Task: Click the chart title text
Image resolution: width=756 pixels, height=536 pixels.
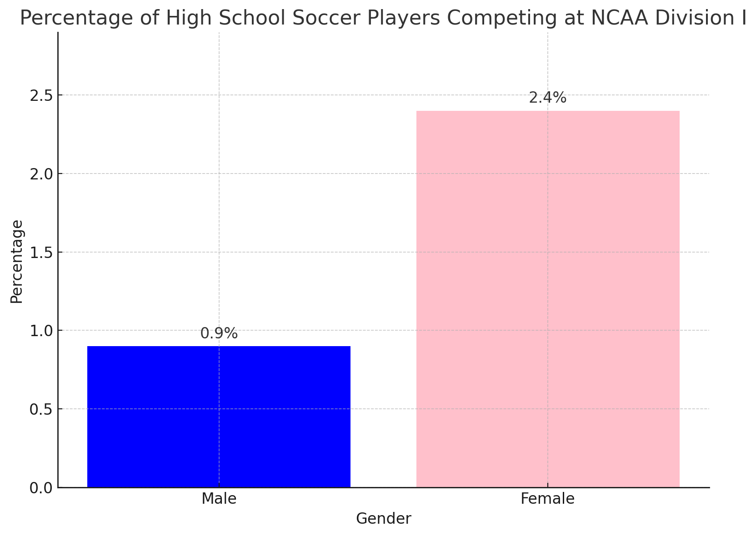Action: coord(383,18)
